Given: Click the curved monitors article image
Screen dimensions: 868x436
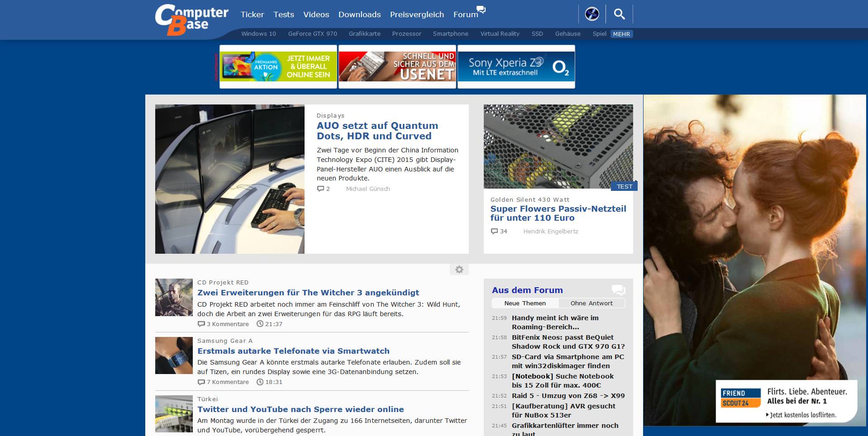Looking at the screenshot, I should point(230,179).
